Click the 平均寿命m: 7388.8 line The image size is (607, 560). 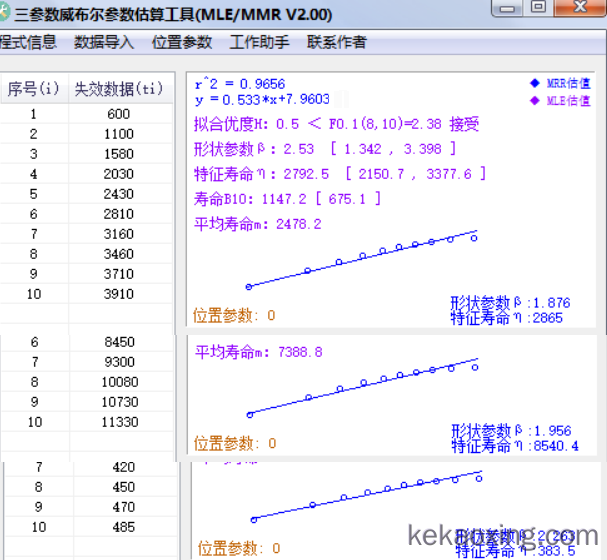coord(259,352)
